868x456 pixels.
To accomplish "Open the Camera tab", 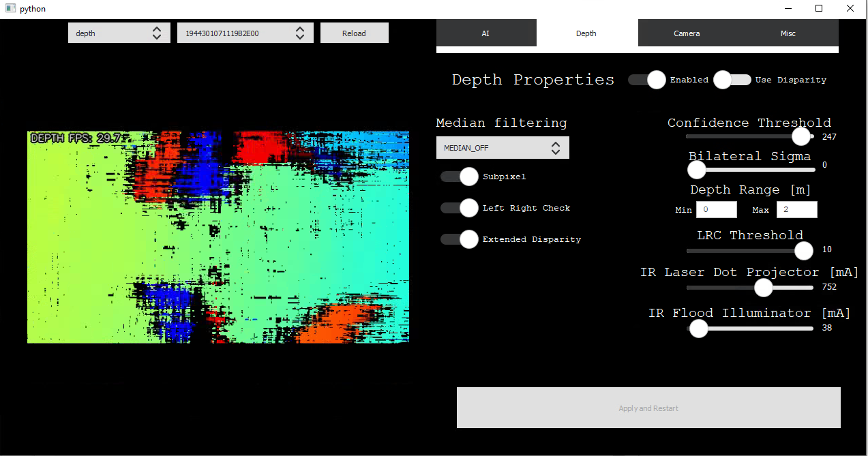I will click(687, 33).
